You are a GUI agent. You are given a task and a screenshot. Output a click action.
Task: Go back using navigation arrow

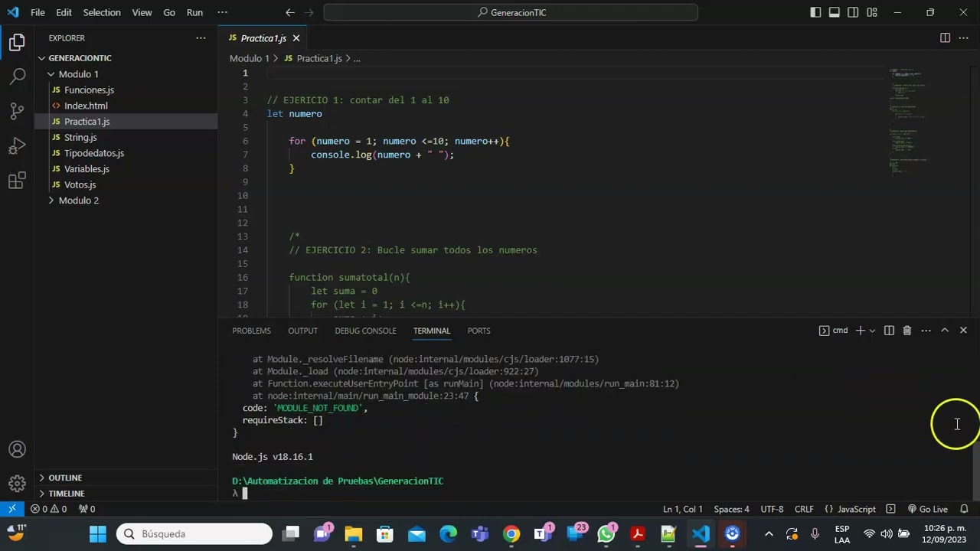click(290, 12)
